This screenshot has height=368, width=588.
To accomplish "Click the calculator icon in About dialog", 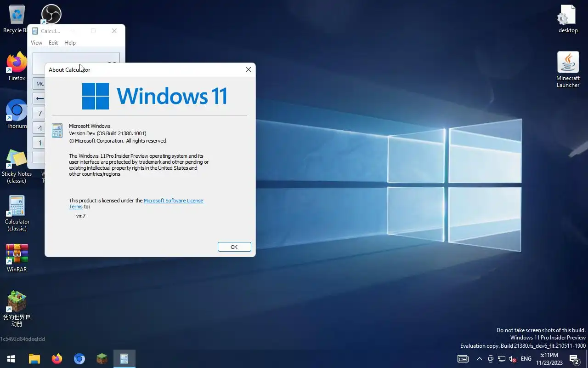I will [57, 130].
